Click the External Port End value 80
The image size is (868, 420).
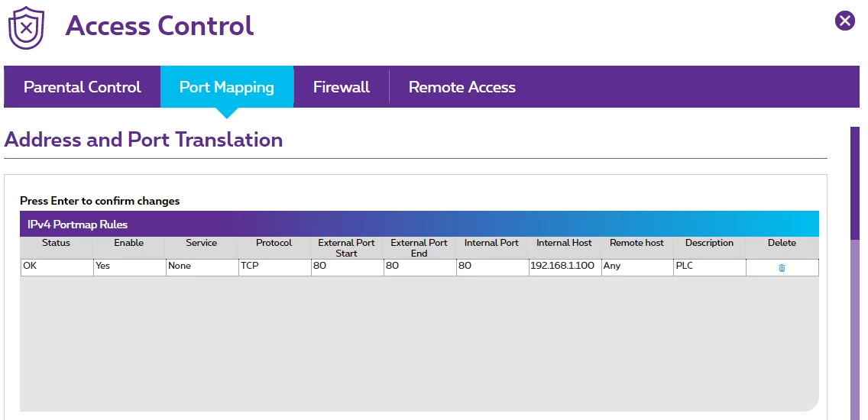coord(419,267)
